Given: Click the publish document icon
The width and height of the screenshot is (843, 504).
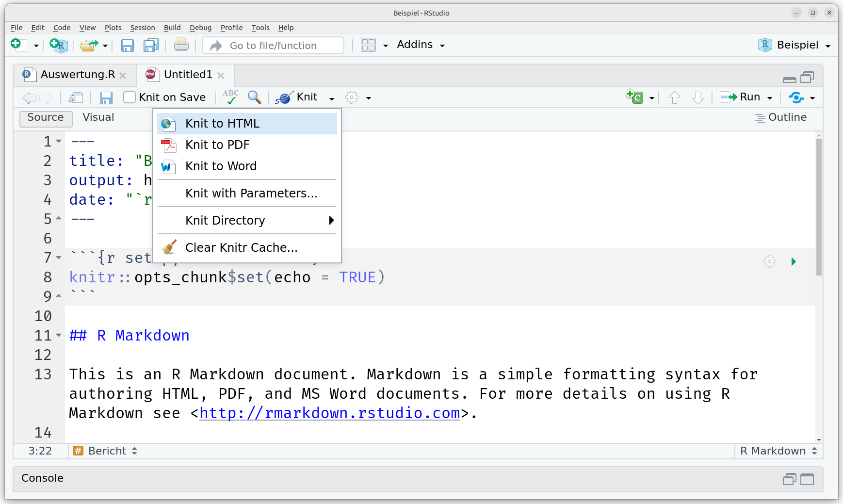Looking at the screenshot, I should (x=796, y=98).
